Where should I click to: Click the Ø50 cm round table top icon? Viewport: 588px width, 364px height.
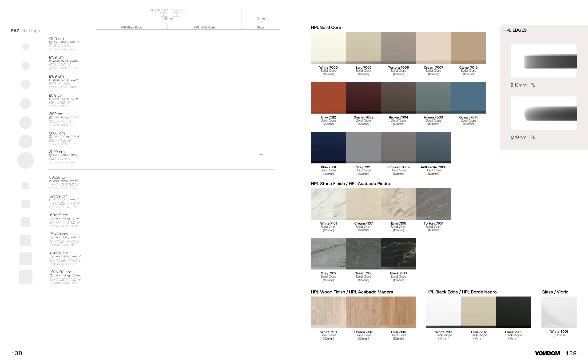pos(26,47)
